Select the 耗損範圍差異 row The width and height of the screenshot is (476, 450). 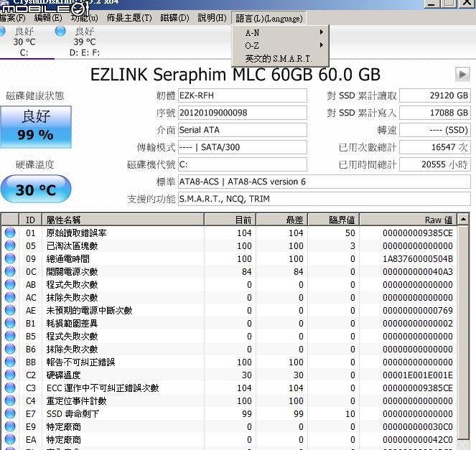(x=229, y=323)
